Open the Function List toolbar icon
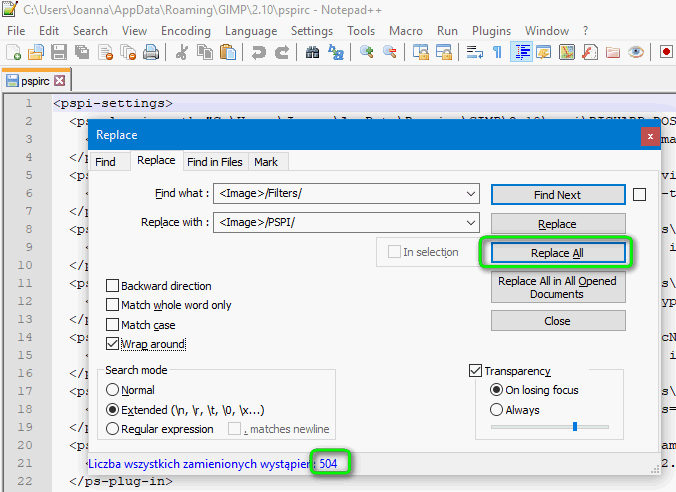 (x=590, y=53)
